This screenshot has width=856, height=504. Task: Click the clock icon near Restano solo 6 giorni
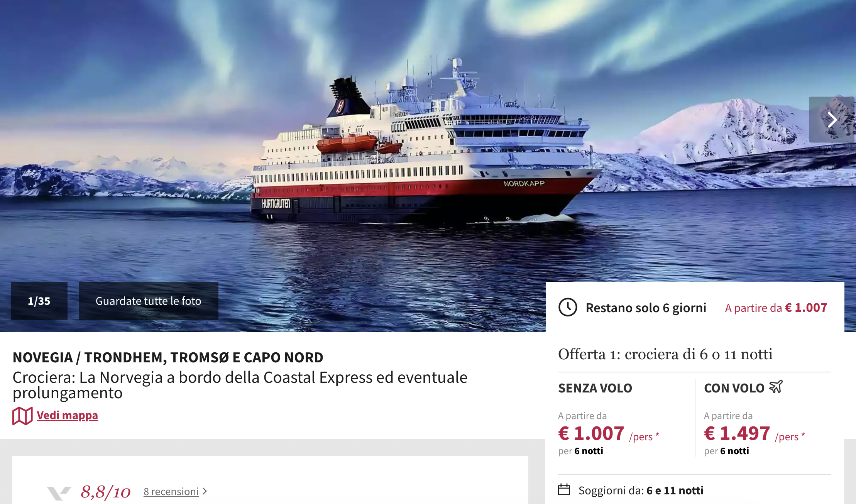pyautogui.click(x=568, y=308)
